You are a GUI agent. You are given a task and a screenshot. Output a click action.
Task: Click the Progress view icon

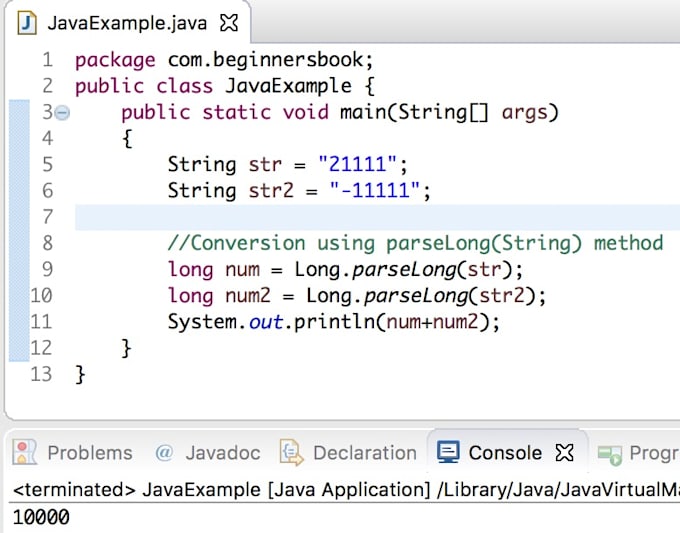609,453
